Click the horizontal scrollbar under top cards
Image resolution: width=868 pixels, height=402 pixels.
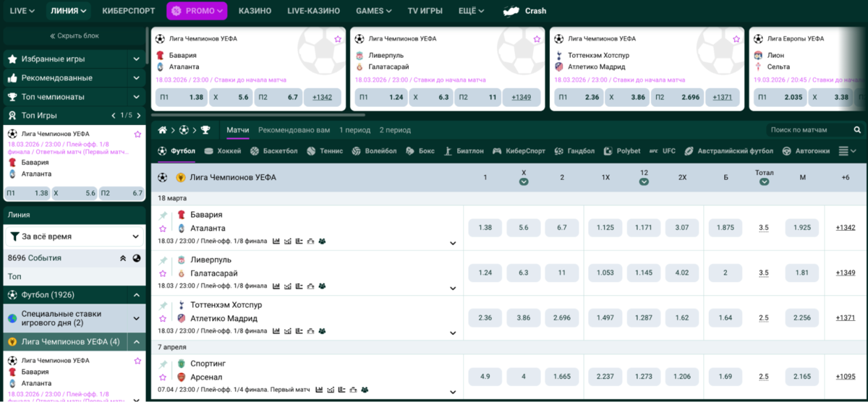(258, 114)
